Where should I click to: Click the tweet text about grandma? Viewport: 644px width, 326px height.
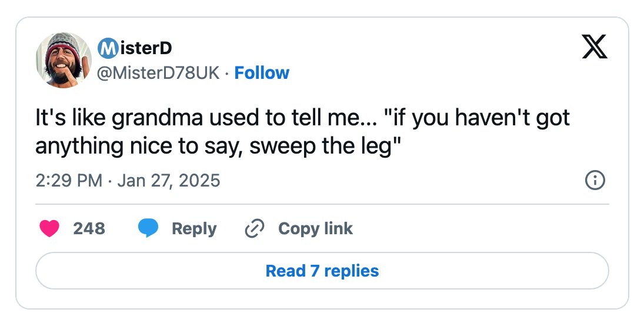coord(302,132)
